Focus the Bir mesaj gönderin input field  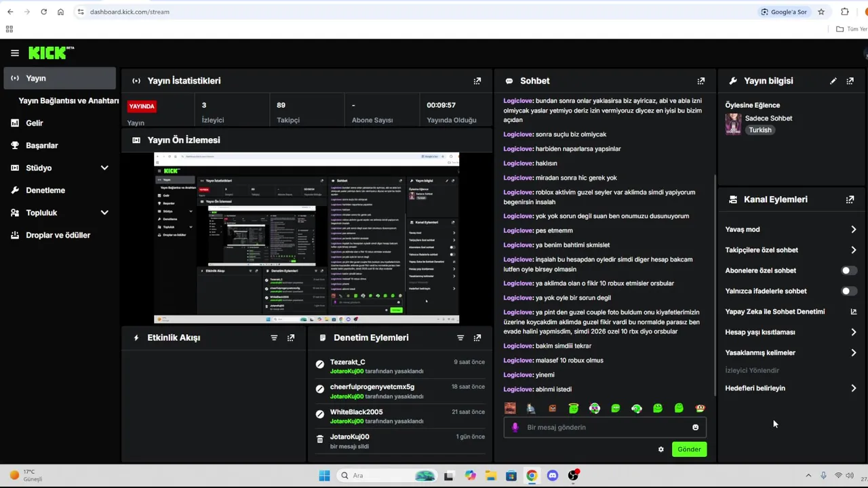click(604, 427)
